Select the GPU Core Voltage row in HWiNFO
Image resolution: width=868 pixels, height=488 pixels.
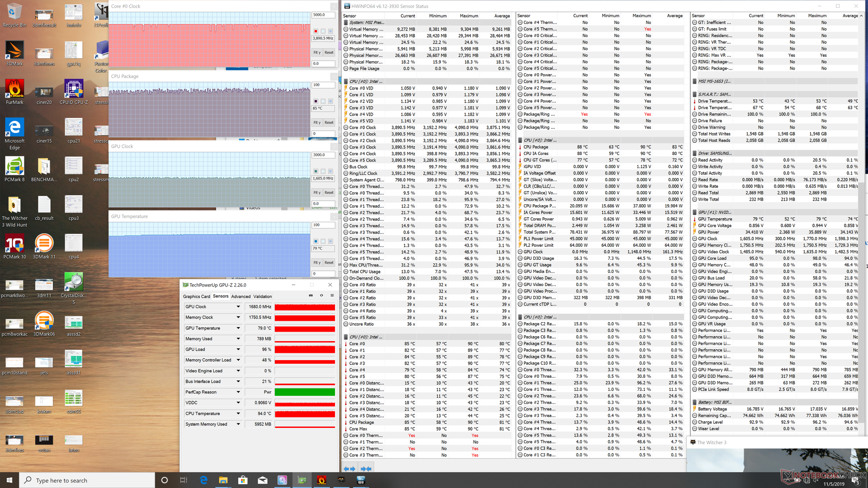[x=775, y=225]
